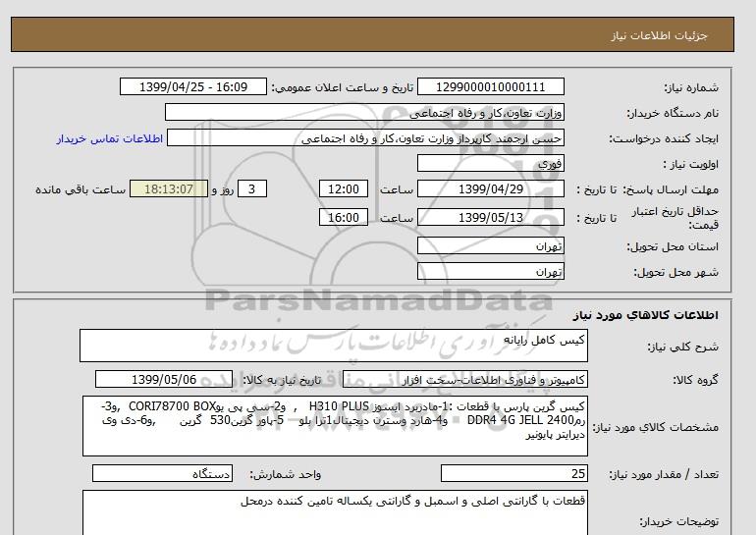Click the تاریخ نیاز به کالا field 1399/05/06
This screenshot has width=756, height=535.
164,379
